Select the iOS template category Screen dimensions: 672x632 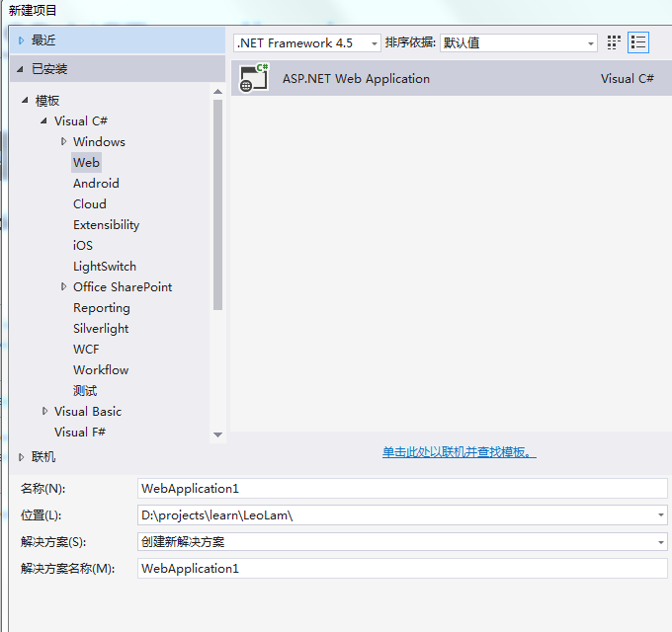83,245
